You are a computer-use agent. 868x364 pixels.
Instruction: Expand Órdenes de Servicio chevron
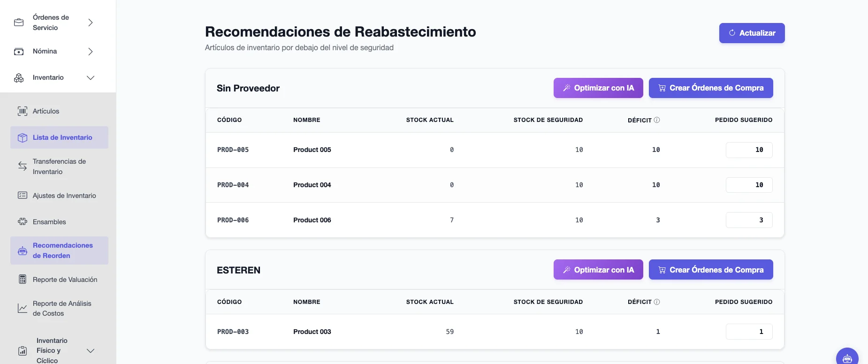[91, 23]
